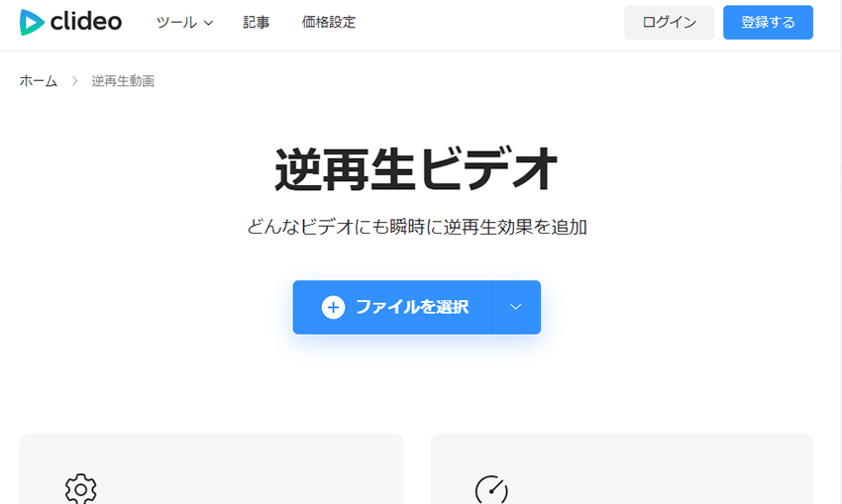Click the gear settings icon on the left card
This screenshot has width=842, height=504.
click(80, 488)
